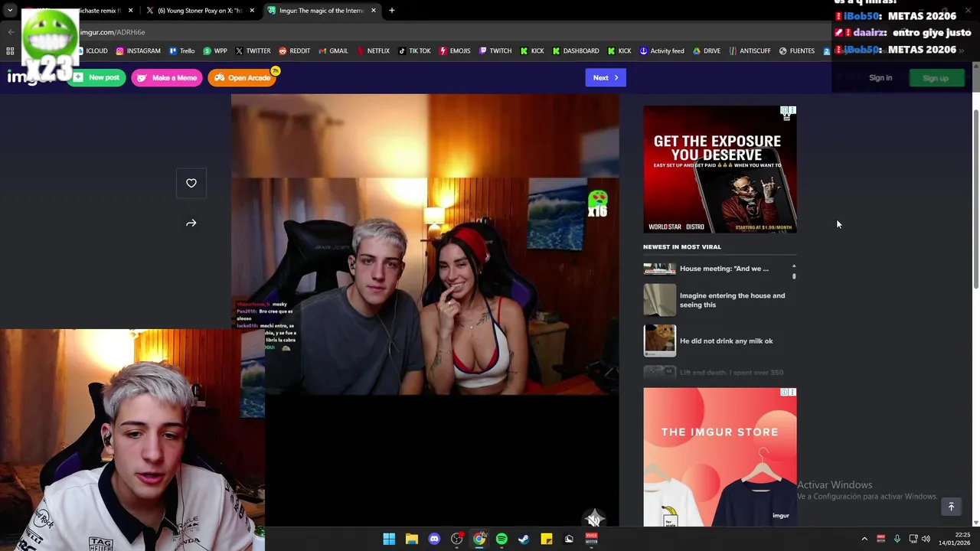The width and height of the screenshot is (980, 551).
Task: Open the Activity feed bookmark
Action: pos(661,51)
